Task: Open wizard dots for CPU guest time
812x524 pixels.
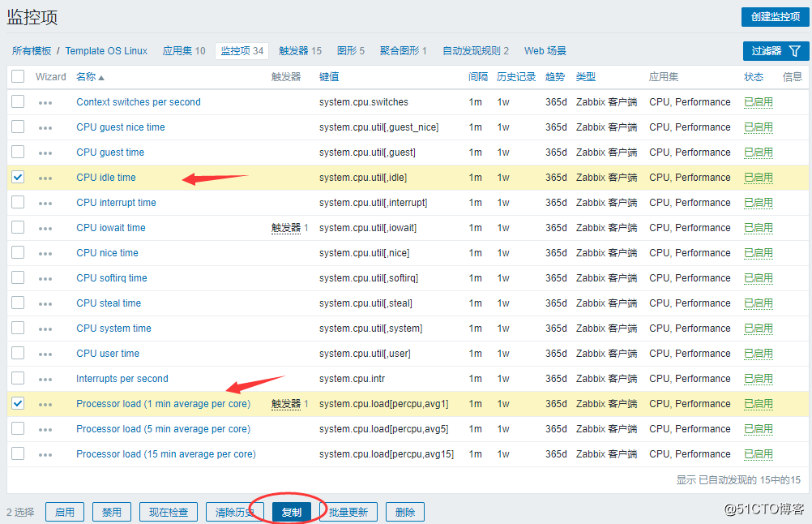Action: tap(45, 152)
